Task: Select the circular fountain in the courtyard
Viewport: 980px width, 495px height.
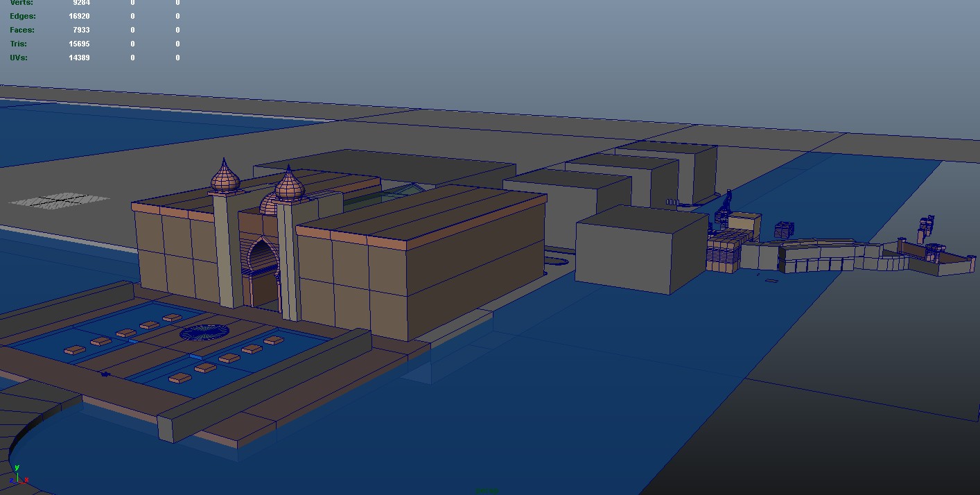Action: 205,332
